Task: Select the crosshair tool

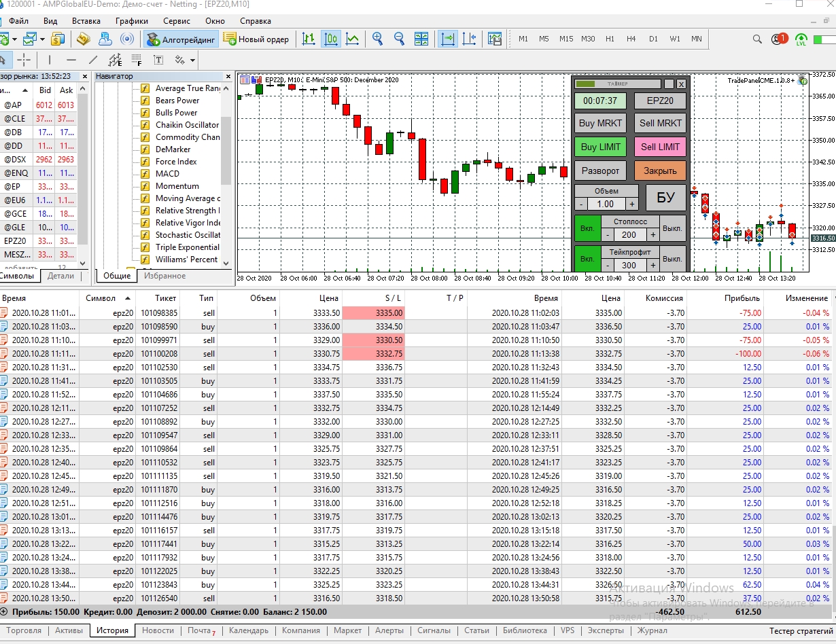Action: point(24,60)
